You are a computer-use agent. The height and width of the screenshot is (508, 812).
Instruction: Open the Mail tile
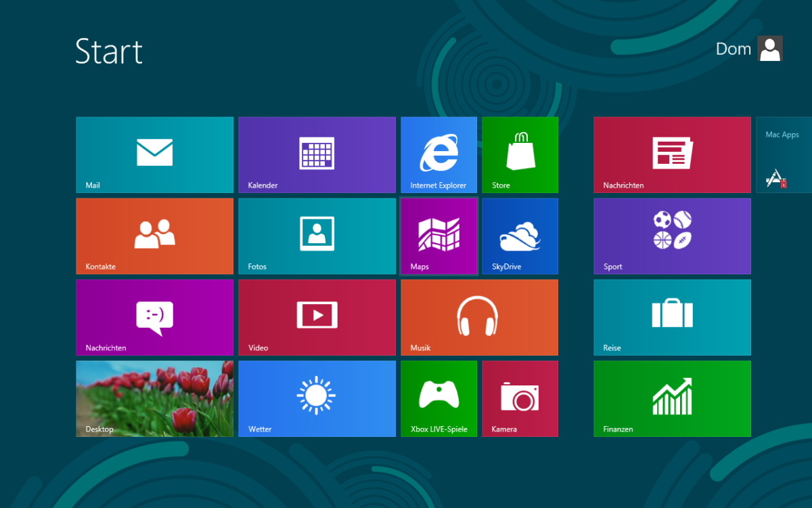tap(154, 154)
